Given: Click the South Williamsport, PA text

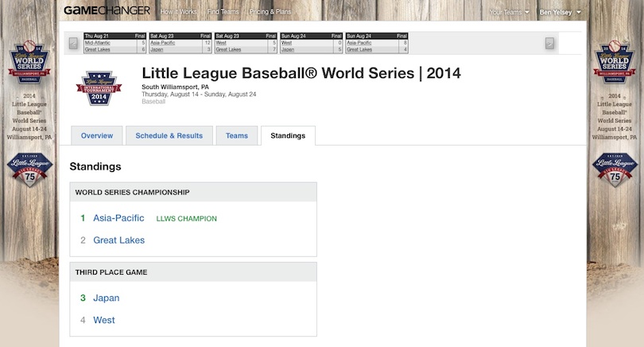Looking at the screenshot, I should coord(176,87).
